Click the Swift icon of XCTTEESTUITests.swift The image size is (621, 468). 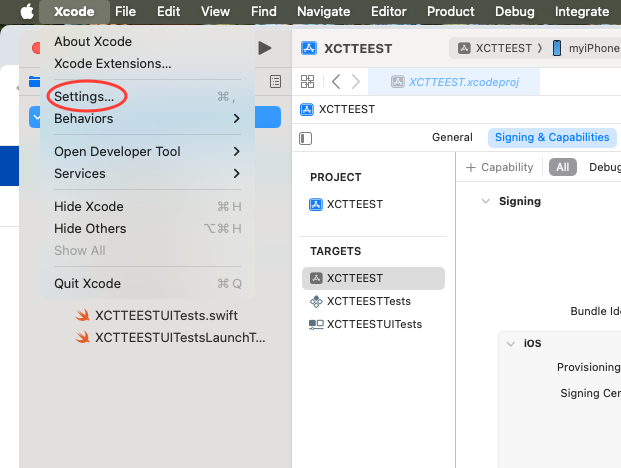(x=82, y=316)
